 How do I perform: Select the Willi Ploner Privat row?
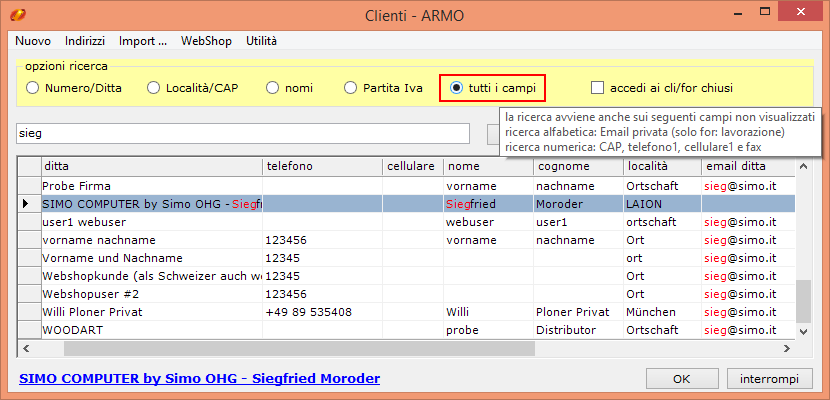(150, 312)
